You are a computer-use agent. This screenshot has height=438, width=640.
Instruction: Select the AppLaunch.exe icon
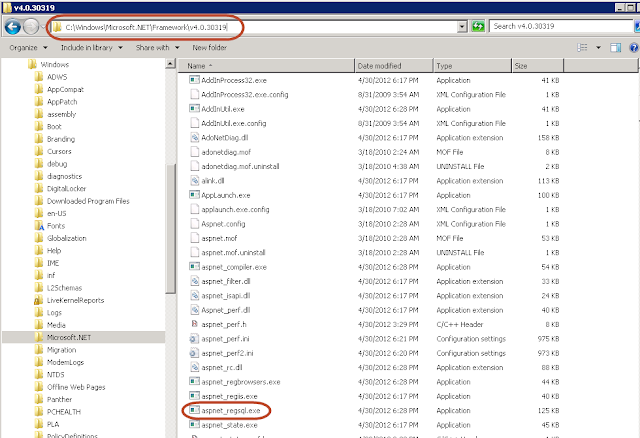(194, 195)
